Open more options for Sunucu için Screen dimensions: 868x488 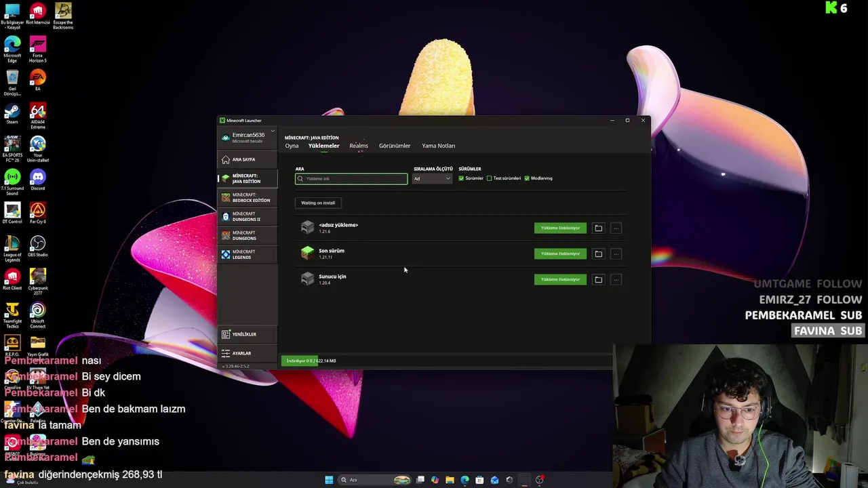(x=616, y=279)
